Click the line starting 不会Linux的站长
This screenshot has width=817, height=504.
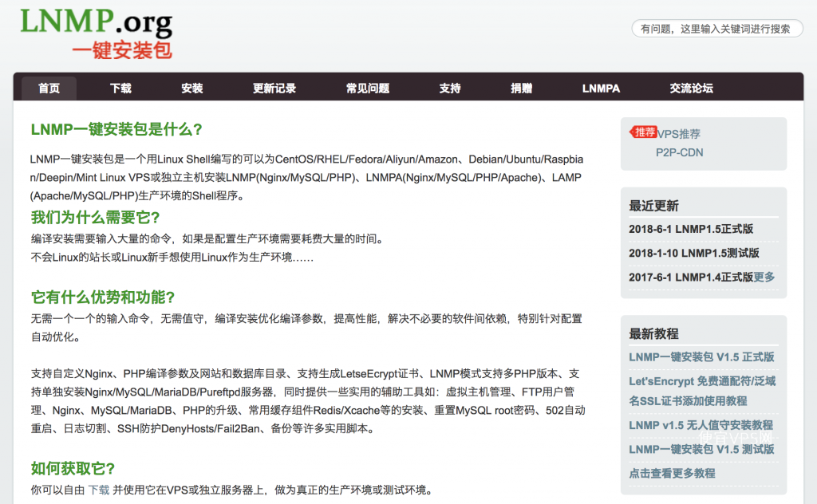(x=172, y=258)
